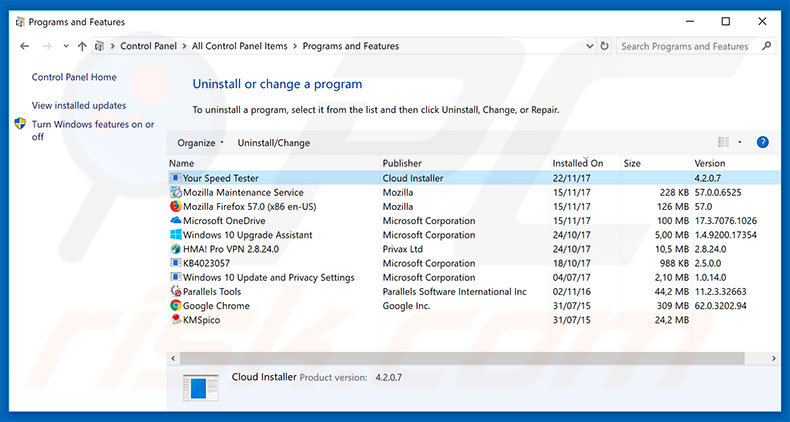Image resolution: width=790 pixels, height=422 pixels.
Task: Select the KMSpico row
Action: pos(473,320)
